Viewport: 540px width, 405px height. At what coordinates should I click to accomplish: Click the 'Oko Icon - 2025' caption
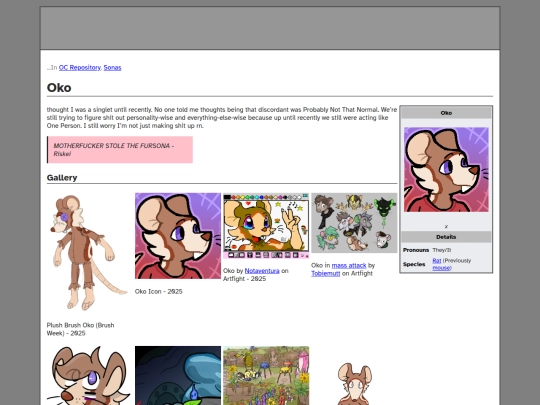click(159, 291)
